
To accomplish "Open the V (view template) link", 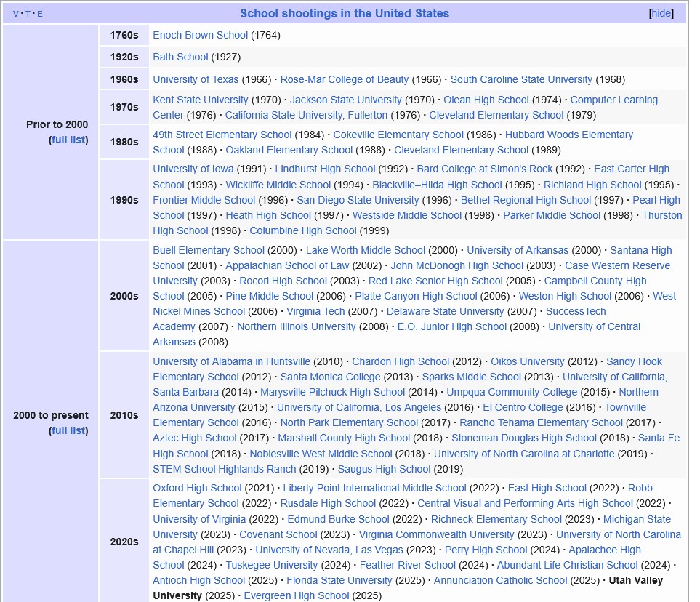I will click(16, 14).
